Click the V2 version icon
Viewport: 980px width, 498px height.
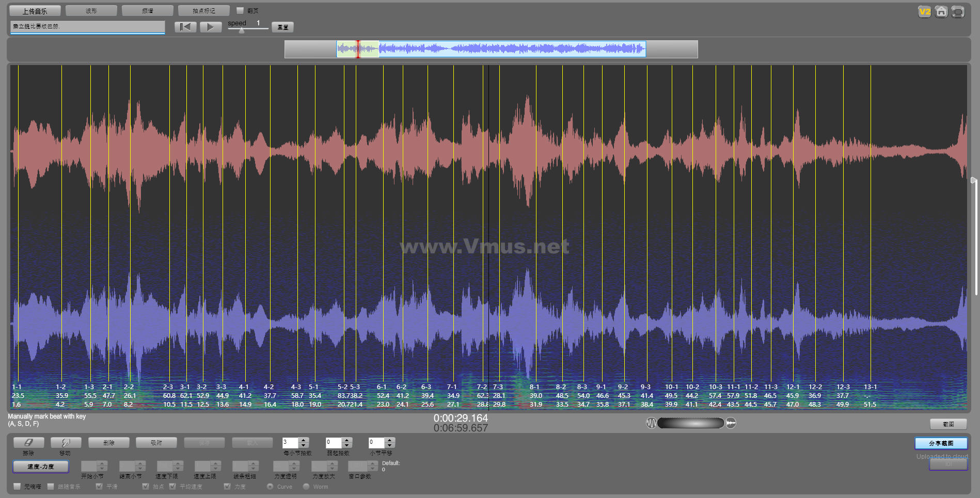(x=924, y=12)
